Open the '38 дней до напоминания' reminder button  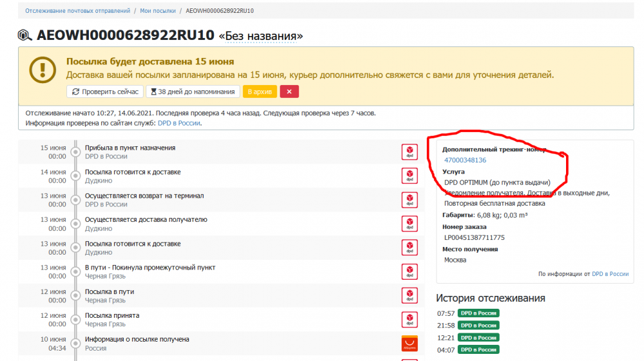tap(193, 92)
